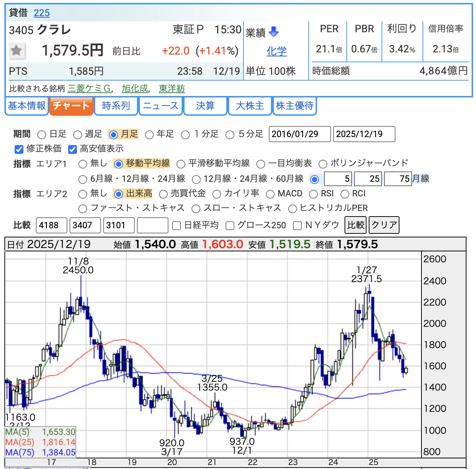Open 三菱ケミG comparison stock link

[89, 89]
